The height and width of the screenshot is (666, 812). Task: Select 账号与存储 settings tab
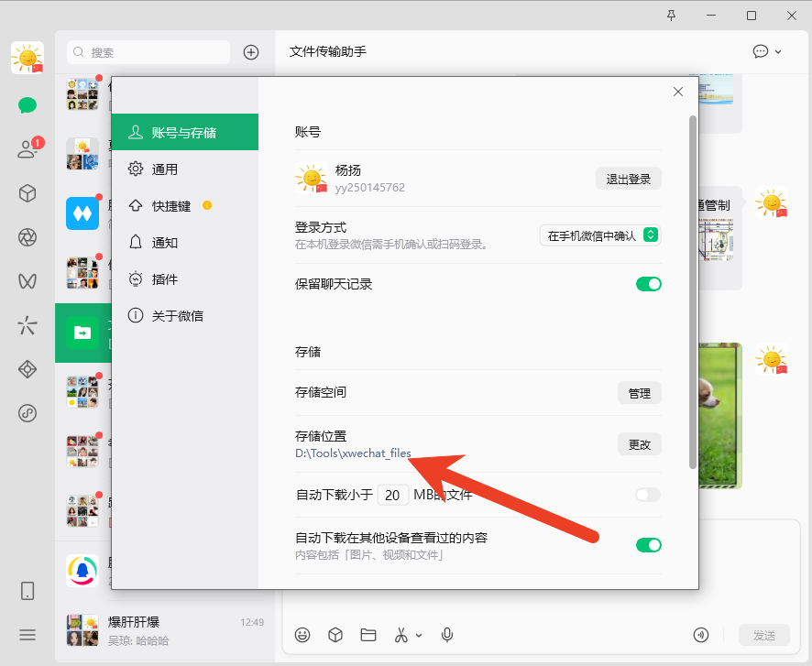coord(185,133)
